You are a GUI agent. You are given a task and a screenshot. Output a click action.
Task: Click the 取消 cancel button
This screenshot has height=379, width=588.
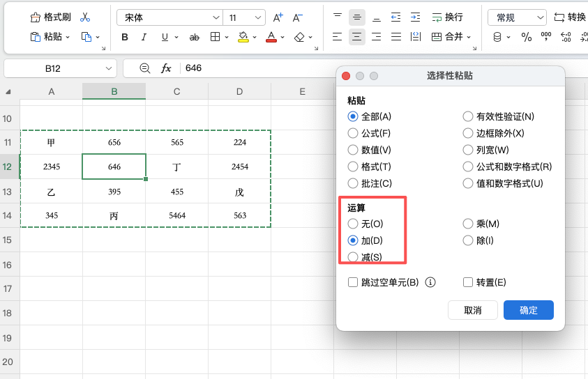(x=473, y=310)
